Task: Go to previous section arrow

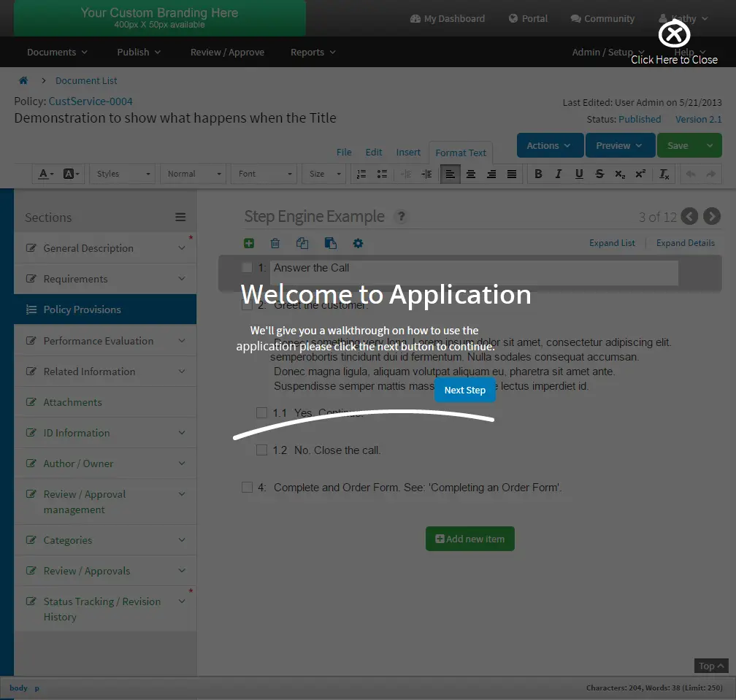Action: (x=689, y=216)
